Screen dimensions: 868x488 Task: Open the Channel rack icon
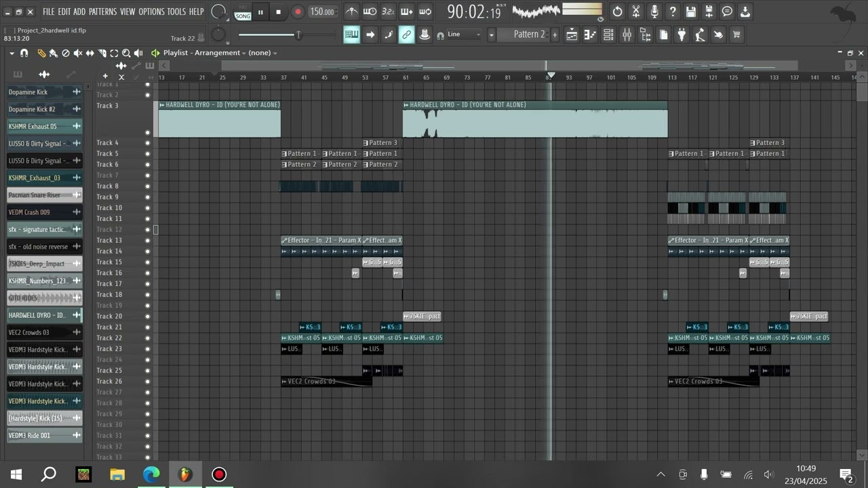click(608, 35)
